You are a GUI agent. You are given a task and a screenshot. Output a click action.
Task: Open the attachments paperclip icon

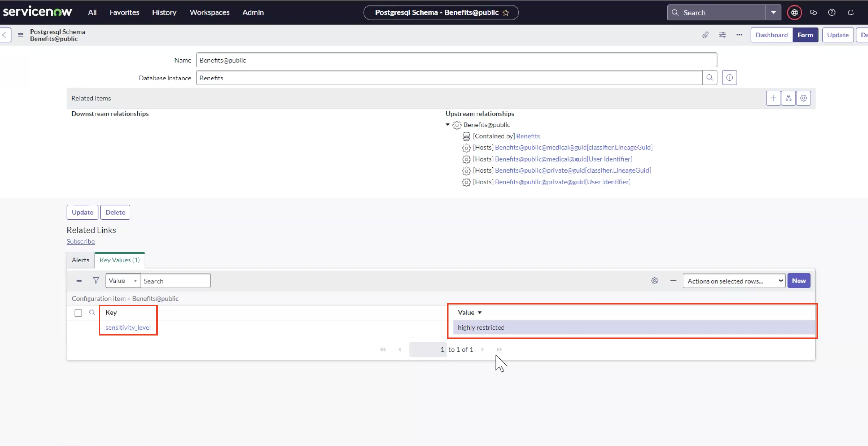(706, 35)
